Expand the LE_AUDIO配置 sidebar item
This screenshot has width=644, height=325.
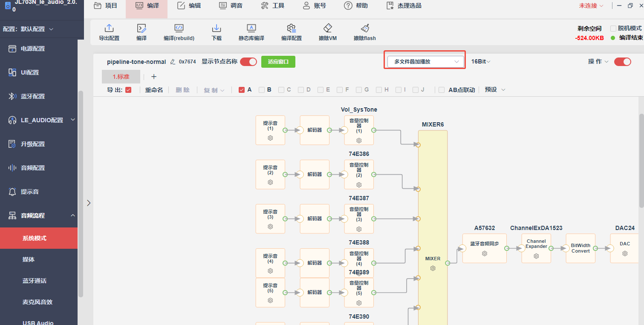pos(39,120)
